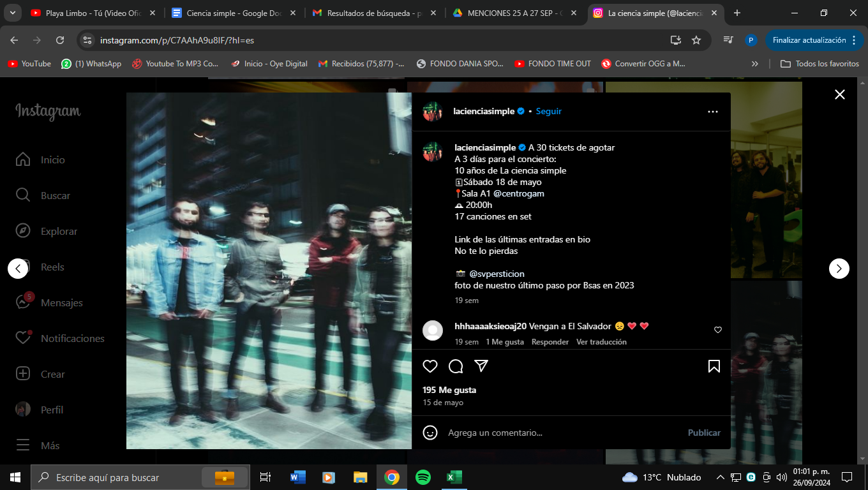
Task: Open @centrogam mention in caption
Action: point(518,193)
